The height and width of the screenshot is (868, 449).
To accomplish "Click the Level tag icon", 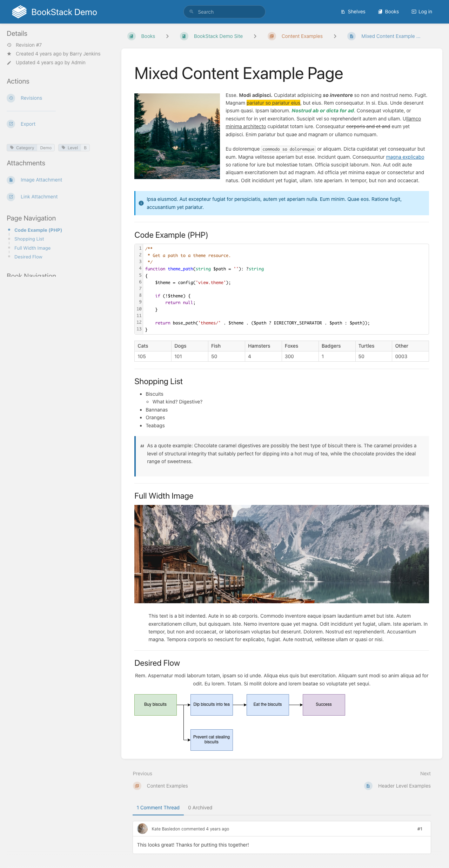I will click(x=63, y=147).
